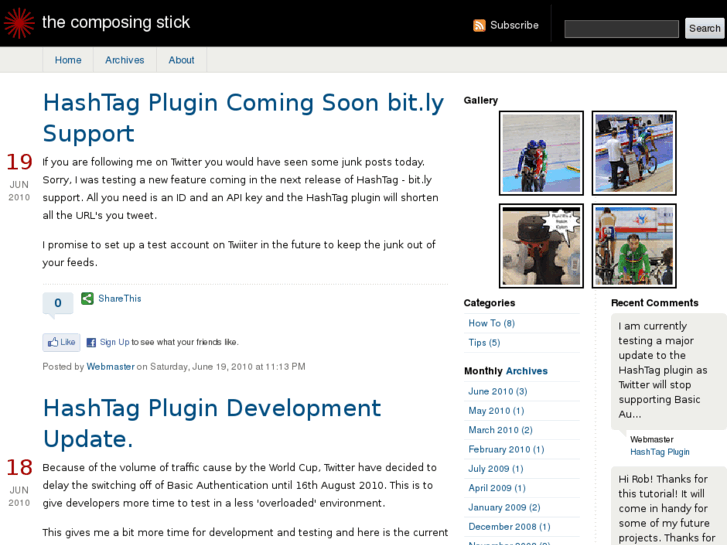Viewport: 727px width, 545px height.
Task: Open April 2009 (1) archive
Action: click(x=497, y=488)
